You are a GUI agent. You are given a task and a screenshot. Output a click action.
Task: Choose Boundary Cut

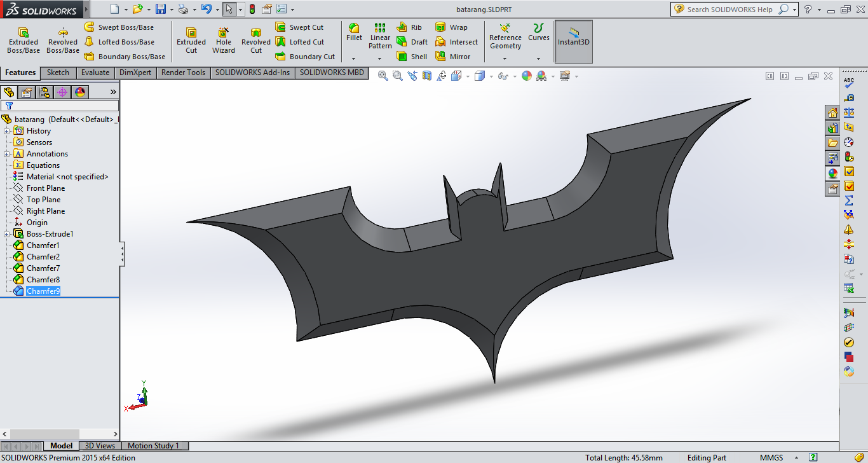point(305,57)
